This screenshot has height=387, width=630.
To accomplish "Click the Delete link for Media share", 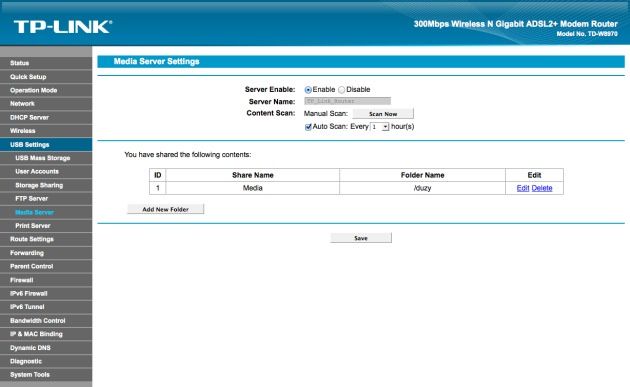I will (x=542, y=188).
